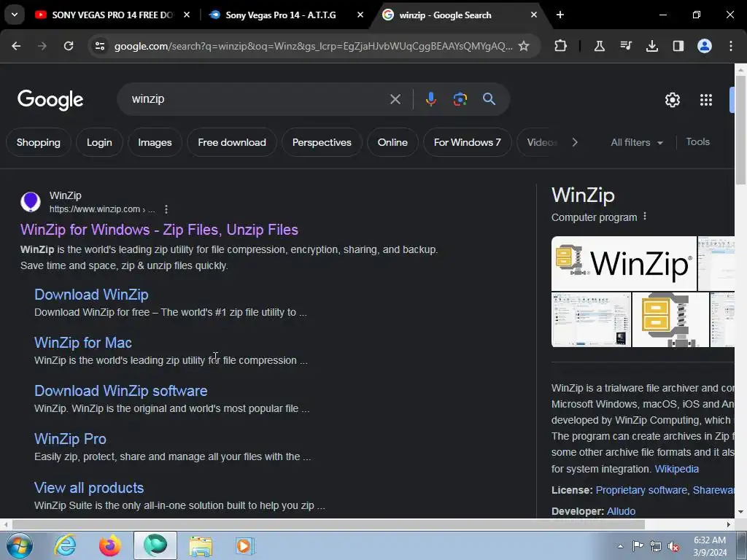Open media controls icon in toolbar
The image size is (747, 560).
coord(625,46)
